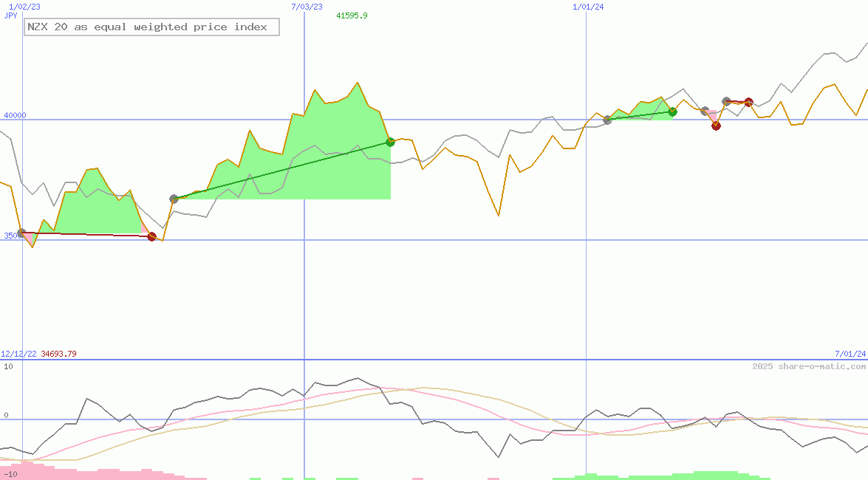Click the gray marker starting the rightmost red trend

(725, 100)
